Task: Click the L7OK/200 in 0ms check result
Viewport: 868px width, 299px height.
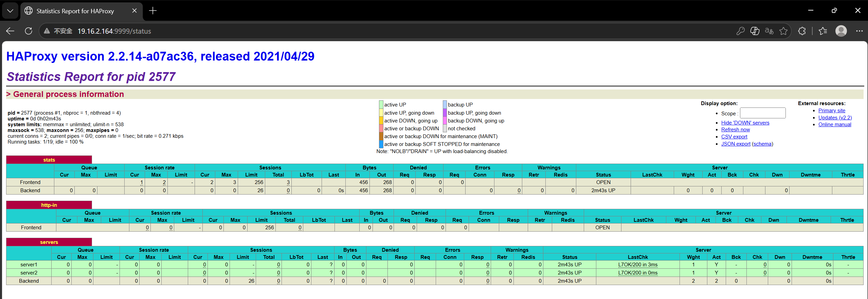Action: click(x=638, y=273)
